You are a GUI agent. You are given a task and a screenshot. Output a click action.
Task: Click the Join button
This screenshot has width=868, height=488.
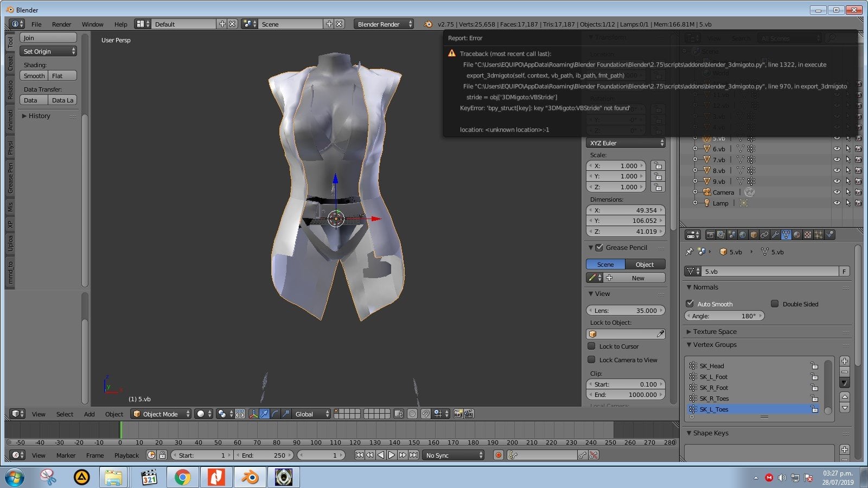[x=48, y=37]
